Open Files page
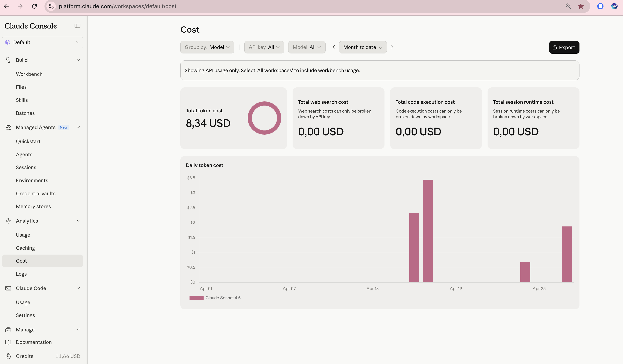The image size is (623, 364). (x=21, y=87)
